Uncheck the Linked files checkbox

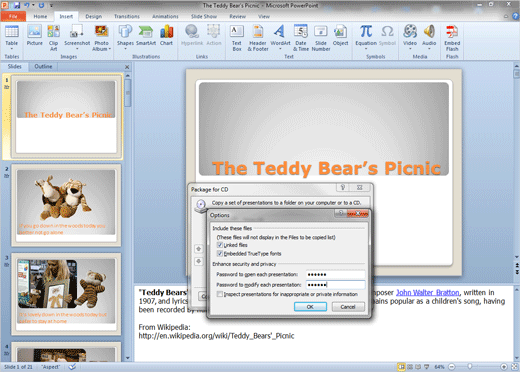[x=220, y=245]
